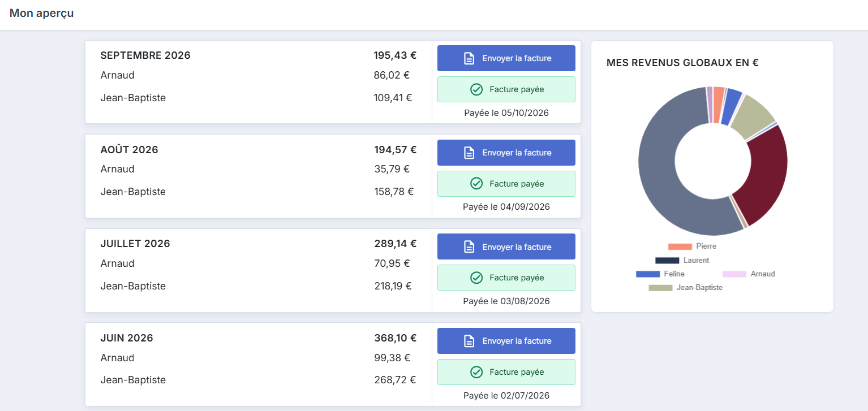Click the Payée le 05/10/2026 date
Viewport: 868px width, 411px height.
pos(506,113)
